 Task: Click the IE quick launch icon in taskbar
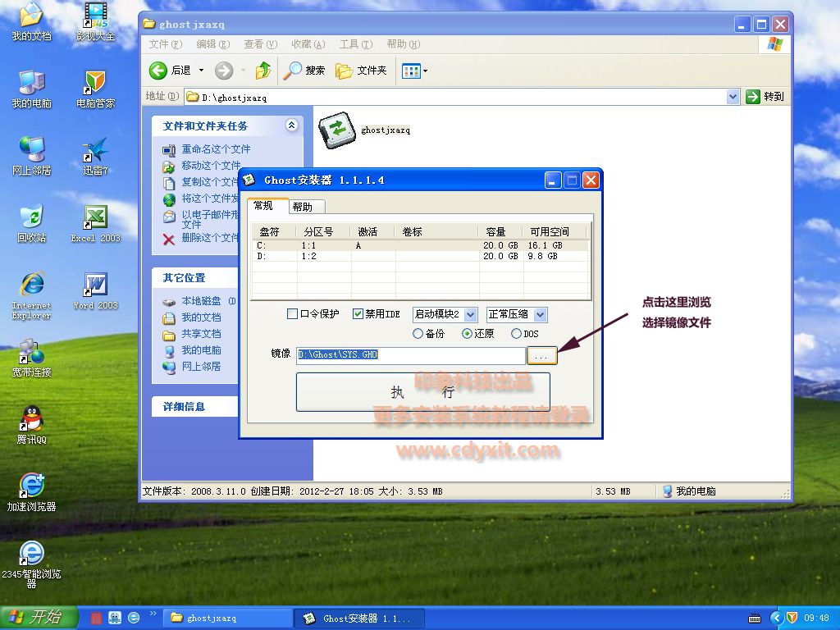point(134,618)
